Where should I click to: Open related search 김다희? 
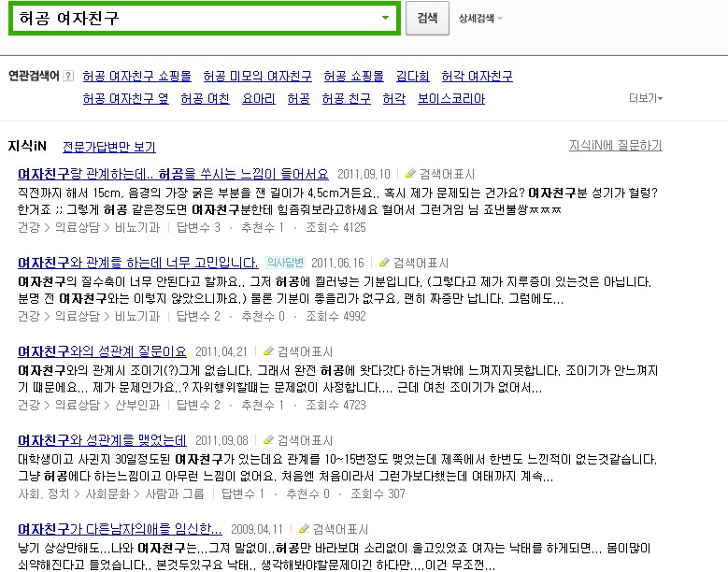coord(412,76)
